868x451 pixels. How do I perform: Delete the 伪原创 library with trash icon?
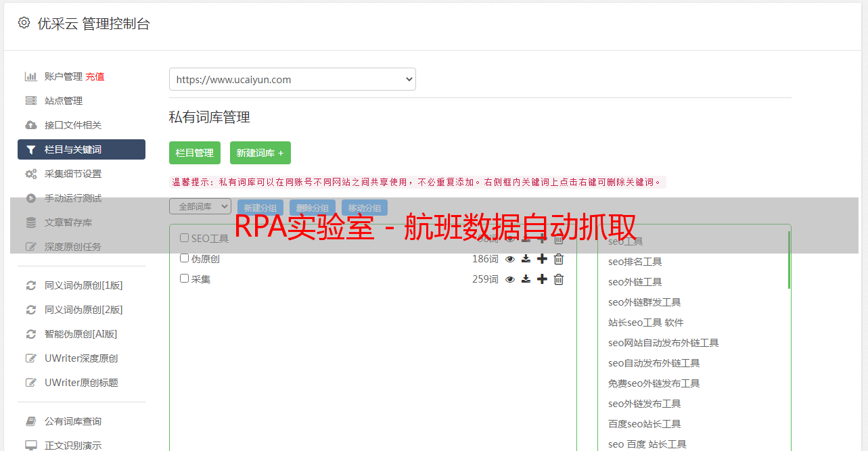(x=559, y=259)
